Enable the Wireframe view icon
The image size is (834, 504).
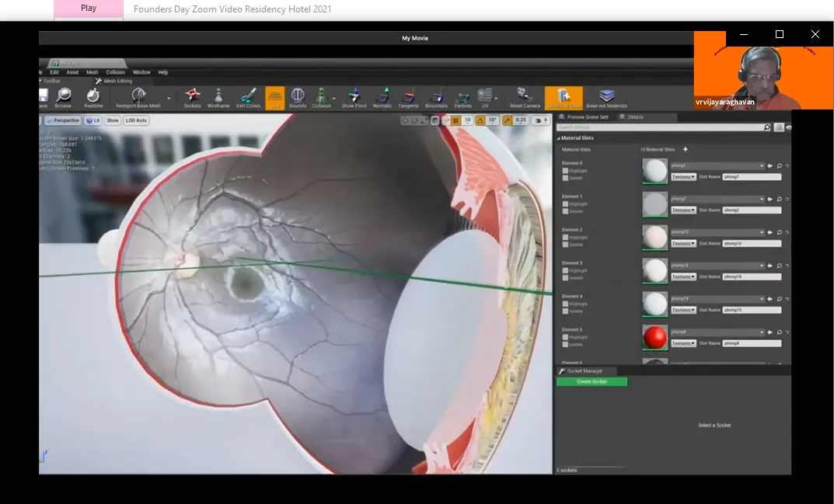tap(218, 99)
